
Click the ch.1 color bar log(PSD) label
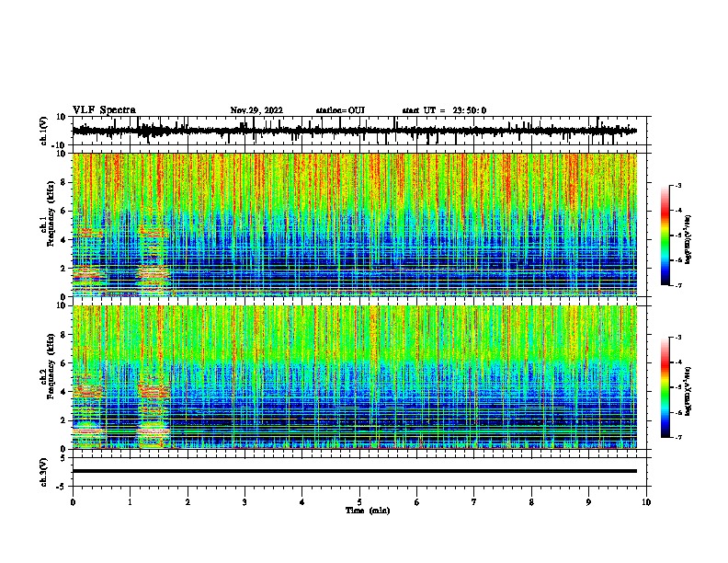click(688, 239)
